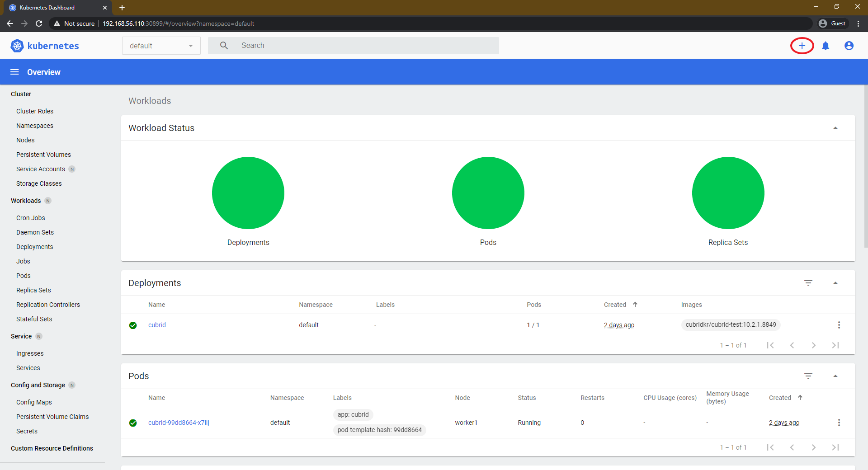Collapse the Pods card

(x=835, y=376)
